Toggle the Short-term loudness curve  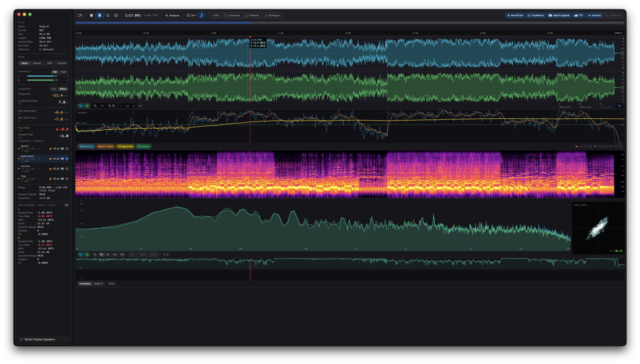(106, 146)
